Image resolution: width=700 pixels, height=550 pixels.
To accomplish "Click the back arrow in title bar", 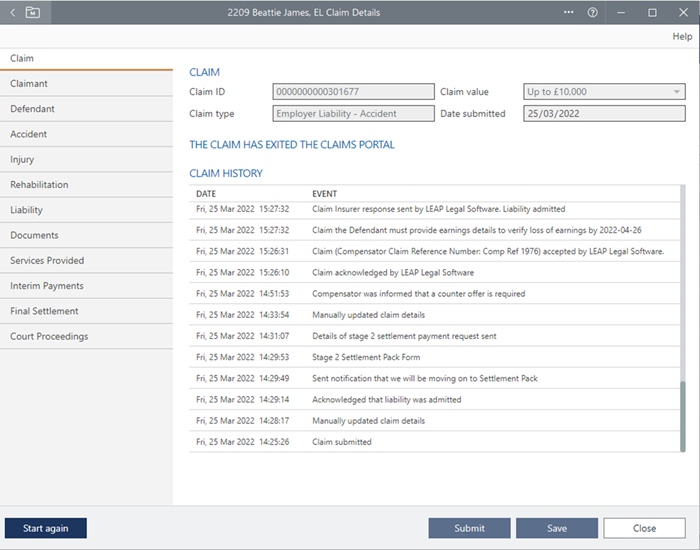I will (13, 13).
